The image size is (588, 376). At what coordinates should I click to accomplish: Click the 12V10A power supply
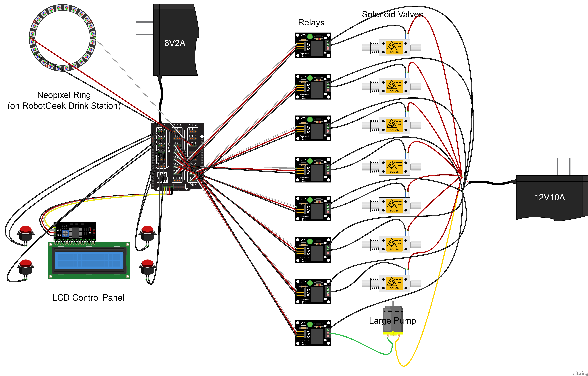(x=552, y=198)
